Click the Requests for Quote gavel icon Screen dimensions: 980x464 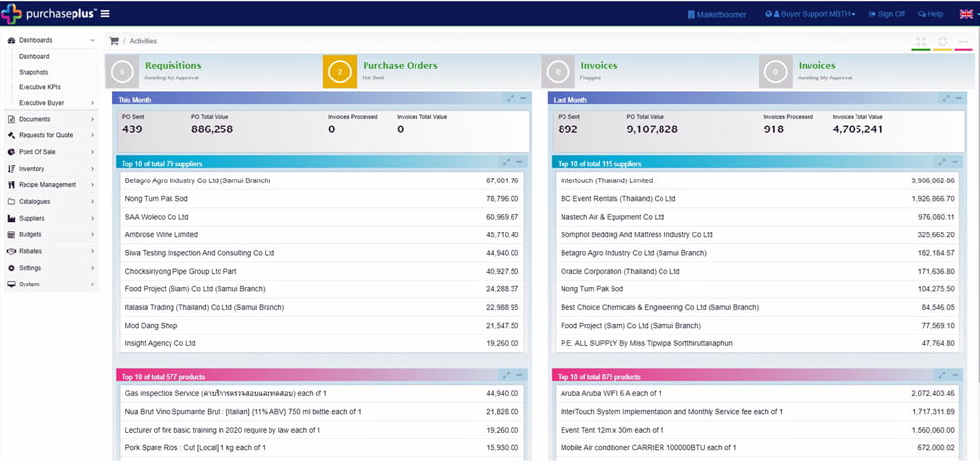11,135
